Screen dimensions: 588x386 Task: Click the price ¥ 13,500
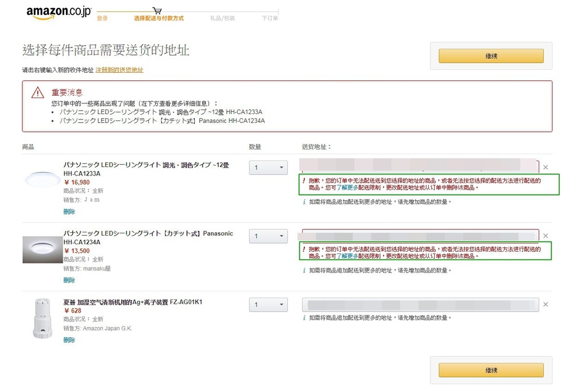77,251
